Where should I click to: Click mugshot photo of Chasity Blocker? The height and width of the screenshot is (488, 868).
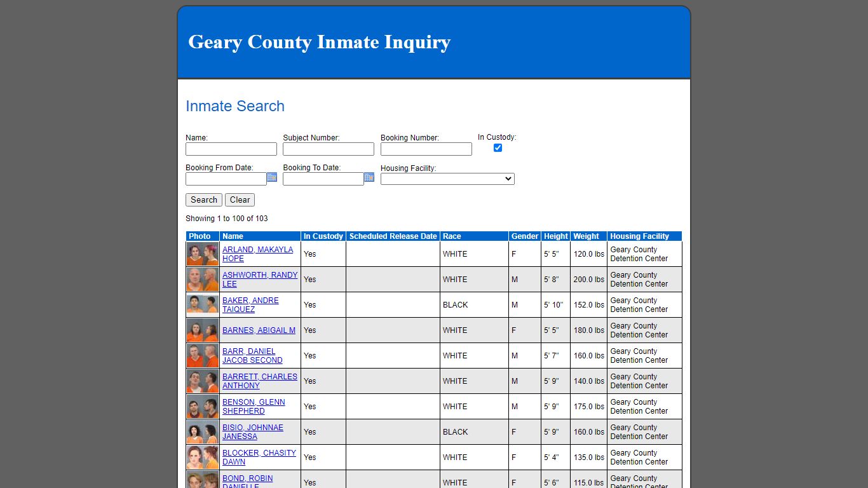click(203, 457)
